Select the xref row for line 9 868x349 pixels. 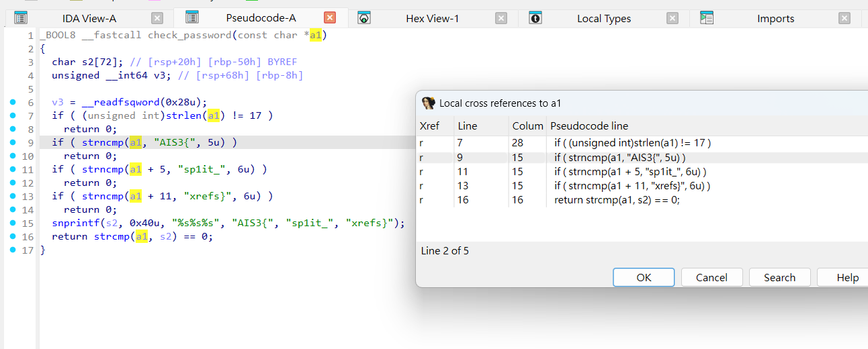click(x=642, y=157)
